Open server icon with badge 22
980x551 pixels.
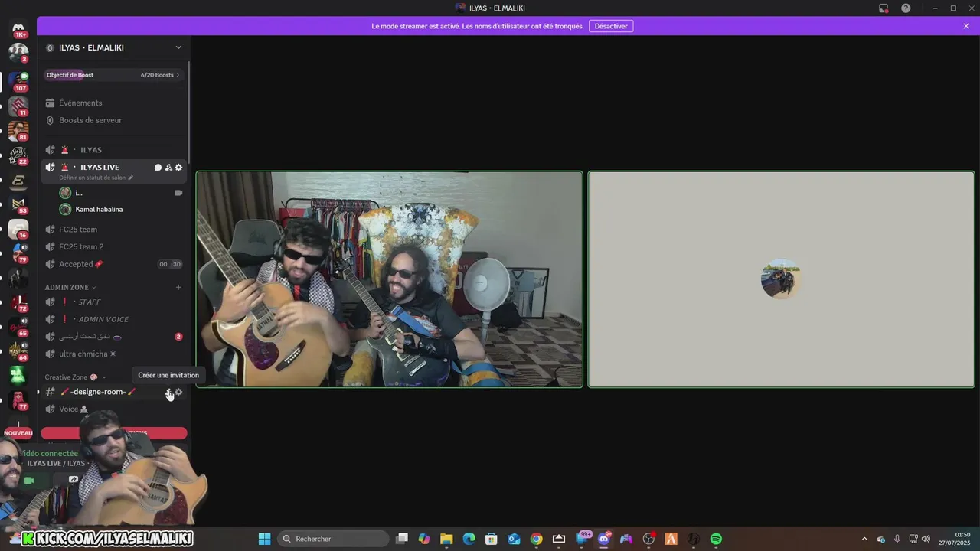point(18,155)
